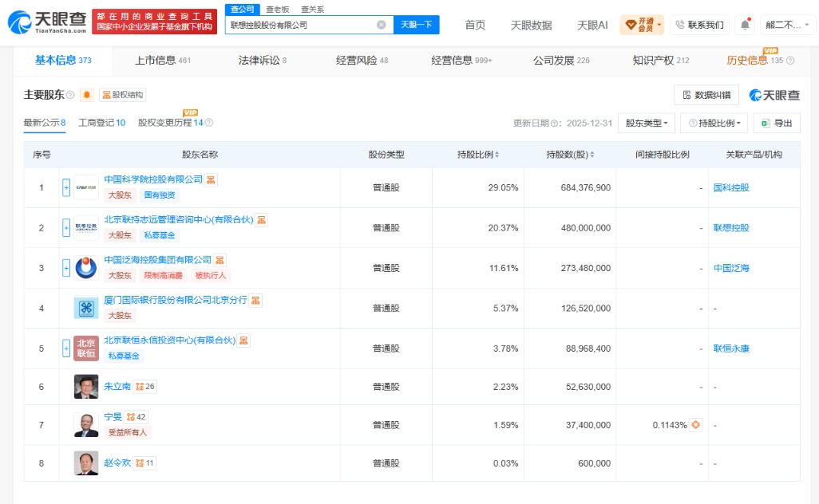The height and width of the screenshot is (504, 819).
Task: Click the 天眼一下 search button
Action: click(417, 25)
